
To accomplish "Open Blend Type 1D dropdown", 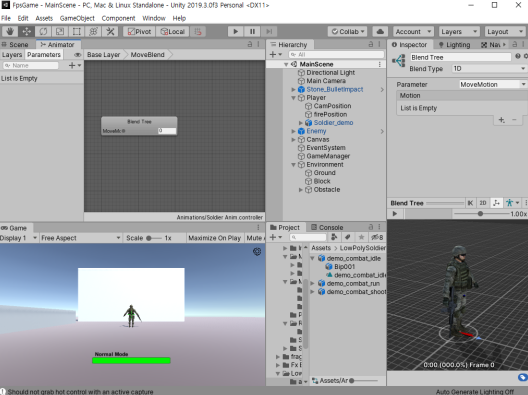I will [489, 69].
